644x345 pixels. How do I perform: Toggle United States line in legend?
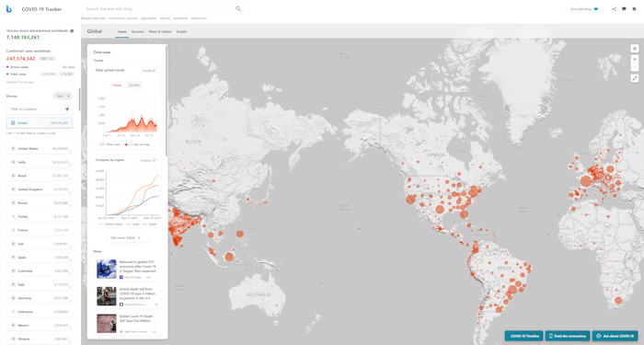click(x=110, y=224)
